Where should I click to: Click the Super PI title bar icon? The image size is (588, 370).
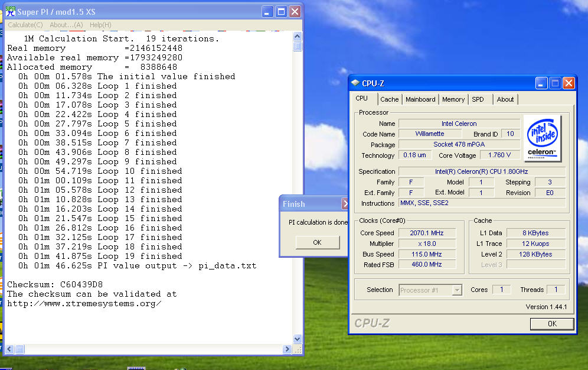(11, 12)
